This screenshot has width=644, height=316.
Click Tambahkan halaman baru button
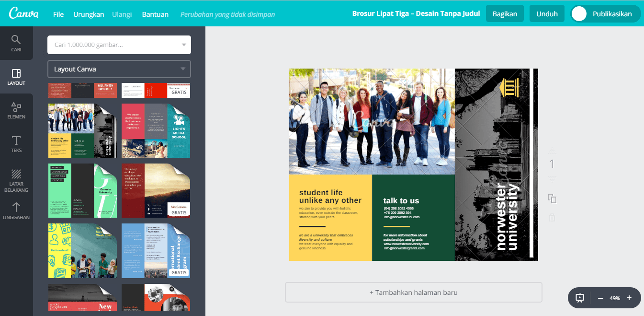pyautogui.click(x=414, y=292)
